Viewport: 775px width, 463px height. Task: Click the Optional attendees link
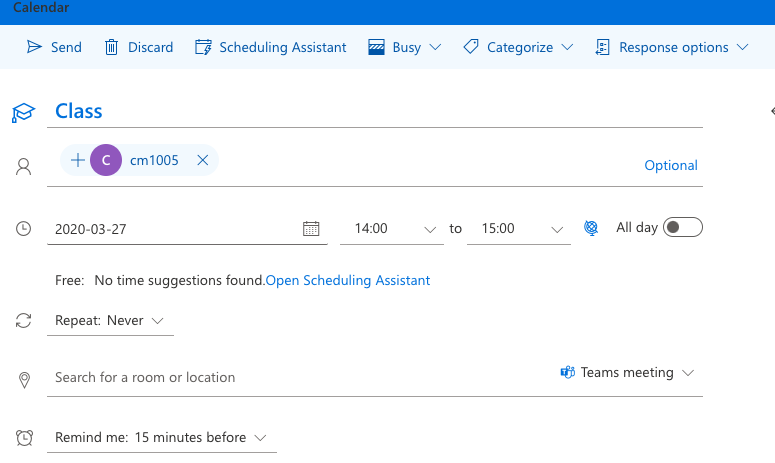(670, 166)
